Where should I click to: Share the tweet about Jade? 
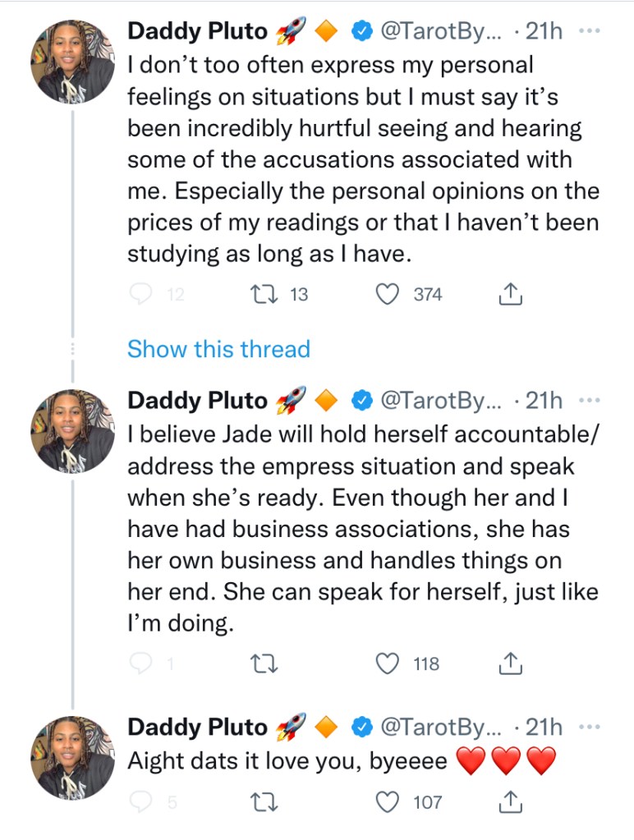click(510, 663)
